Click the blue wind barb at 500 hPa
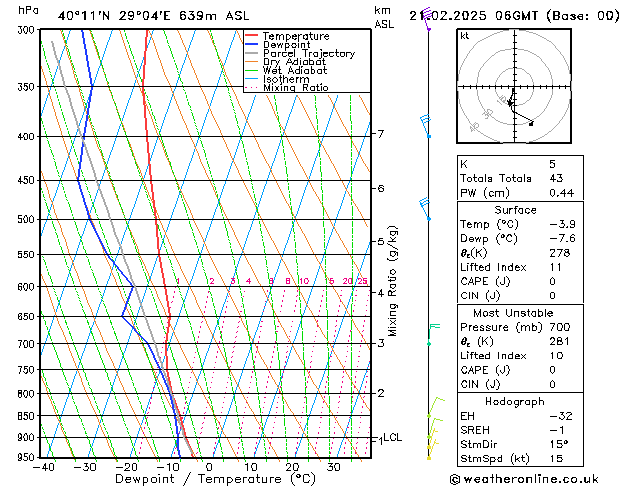This screenshot has height=486, width=629. (x=425, y=209)
